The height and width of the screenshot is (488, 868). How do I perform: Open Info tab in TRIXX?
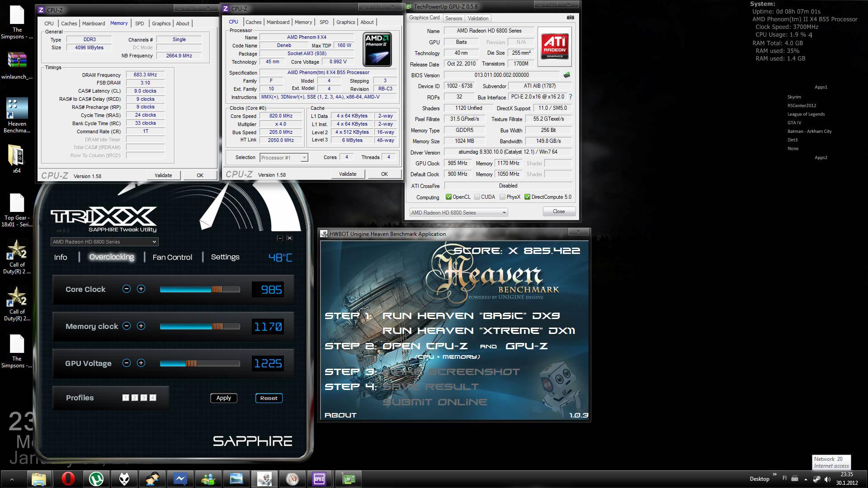tap(61, 257)
